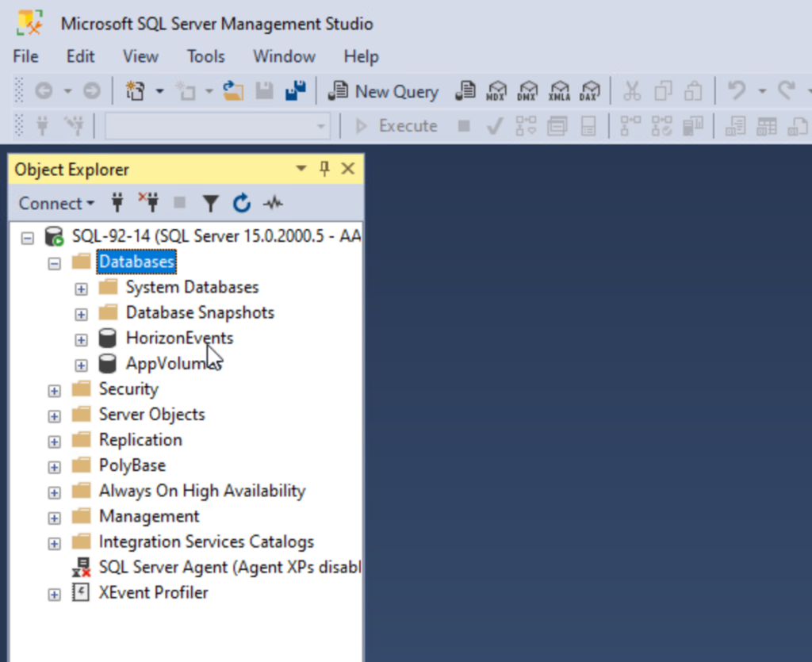The height and width of the screenshot is (662, 812).
Task: Open the Tools menu
Action: tap(205, 56)
